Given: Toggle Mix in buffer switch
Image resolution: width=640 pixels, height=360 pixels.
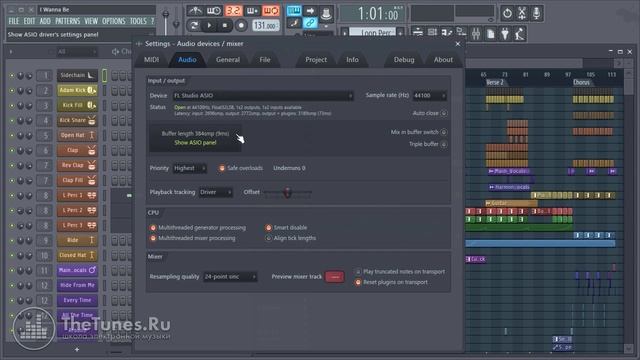Looking at the screenshot, I should [444, 132].
